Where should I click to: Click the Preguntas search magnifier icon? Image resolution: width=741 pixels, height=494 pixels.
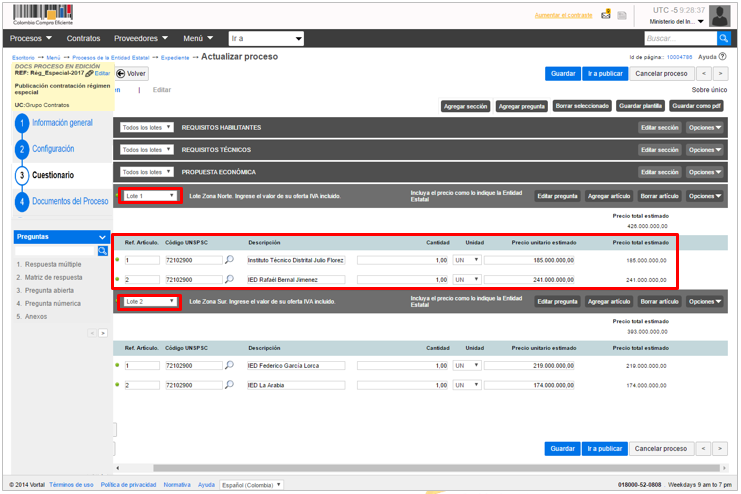tap(103, 251)
